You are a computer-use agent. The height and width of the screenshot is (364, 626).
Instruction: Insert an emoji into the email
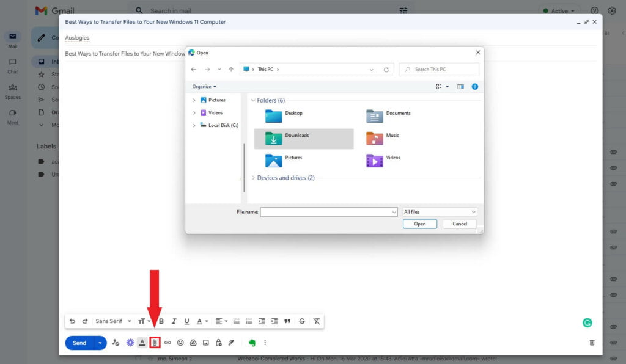[180, 343]
